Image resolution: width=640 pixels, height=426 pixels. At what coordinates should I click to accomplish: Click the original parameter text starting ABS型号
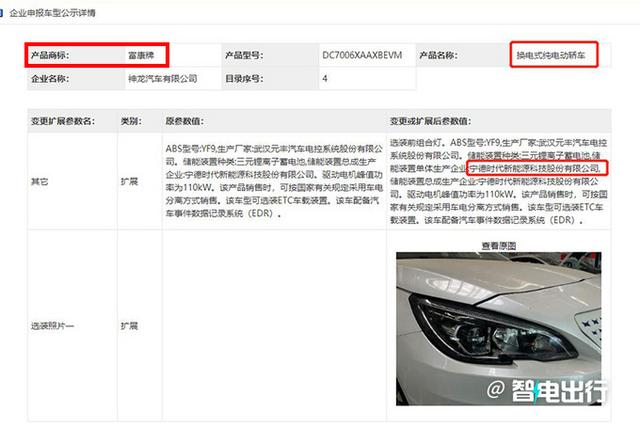coord(274,181)
